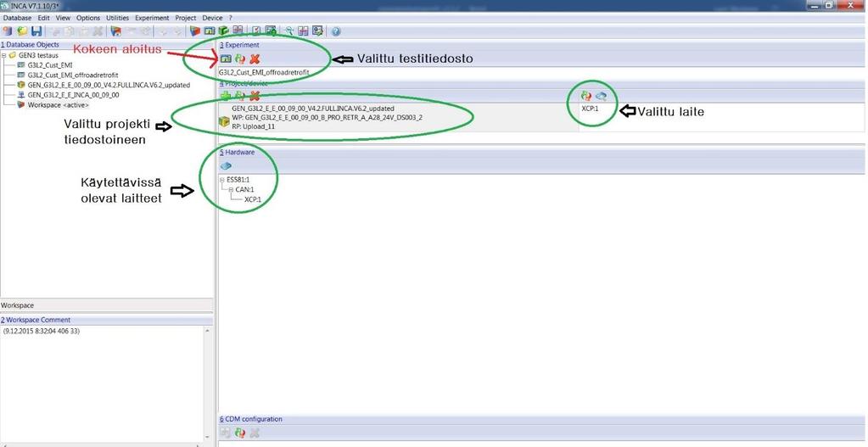
Task: Click the greyed X icon in CDM configuration panel
Action: point(255,433)
